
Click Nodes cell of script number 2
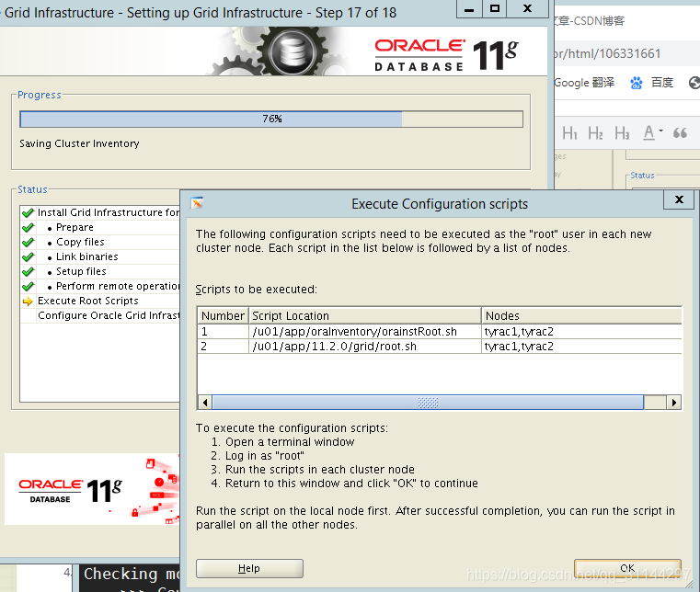[581, 347]
